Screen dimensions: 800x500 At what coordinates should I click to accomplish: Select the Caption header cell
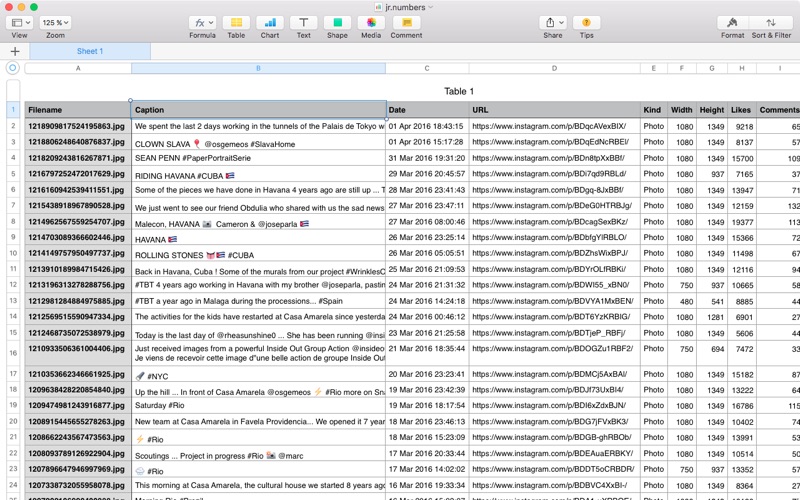[x=258, y=110]
